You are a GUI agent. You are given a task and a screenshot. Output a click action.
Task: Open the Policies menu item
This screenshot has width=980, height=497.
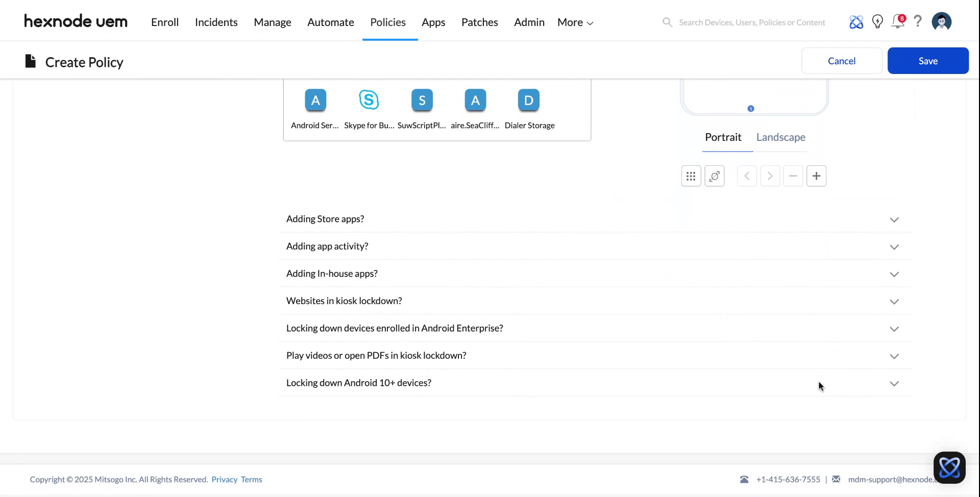coord(387,22)
